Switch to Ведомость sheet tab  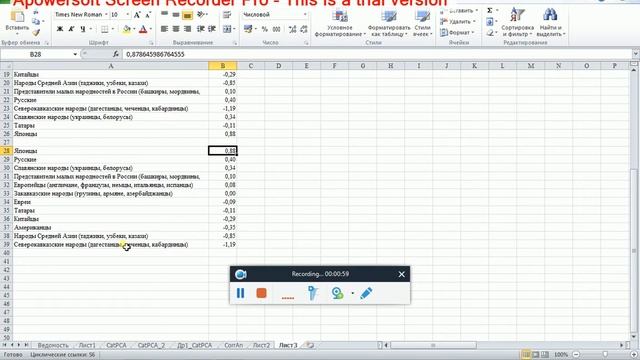(x=53, y=345)
